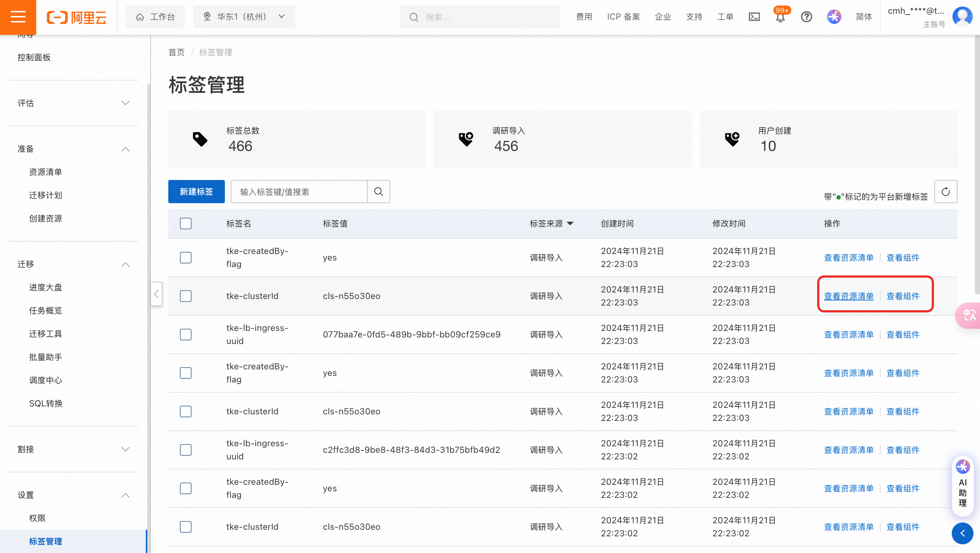Go to 资源清单 in the sidebar

coord(46,172)
